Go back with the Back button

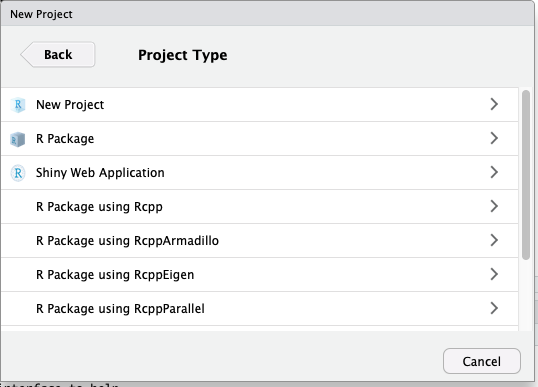(58, 55)
